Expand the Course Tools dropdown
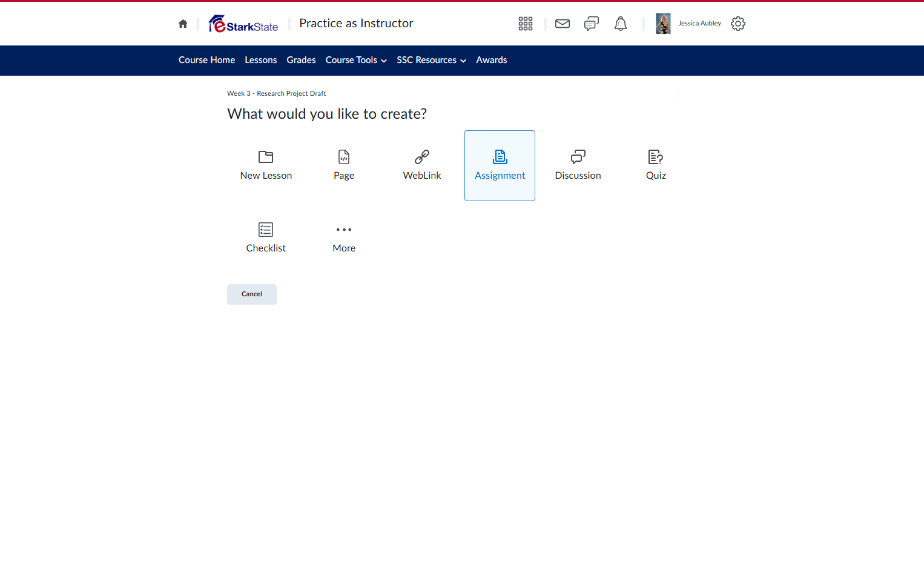 pos(356,60)
